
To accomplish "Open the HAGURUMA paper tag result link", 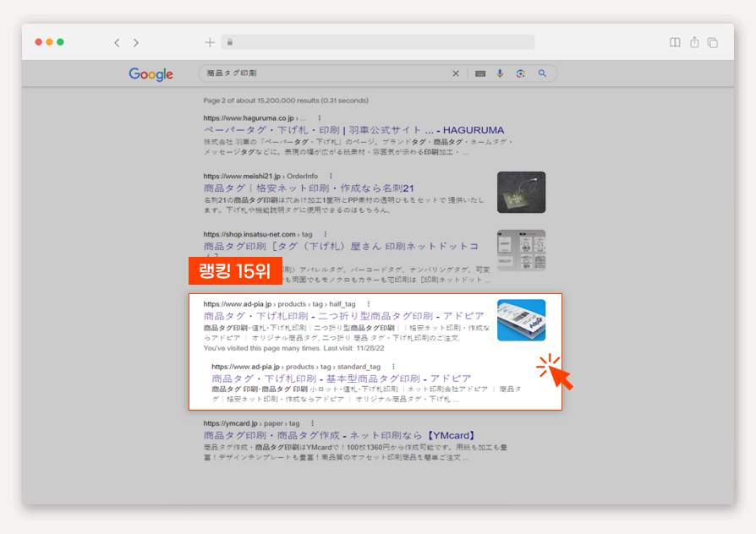I will [x=353, y=130].
